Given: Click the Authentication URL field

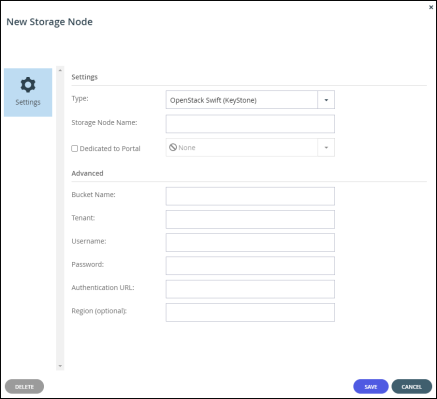Looking at the screenshot, I should 250,289.
